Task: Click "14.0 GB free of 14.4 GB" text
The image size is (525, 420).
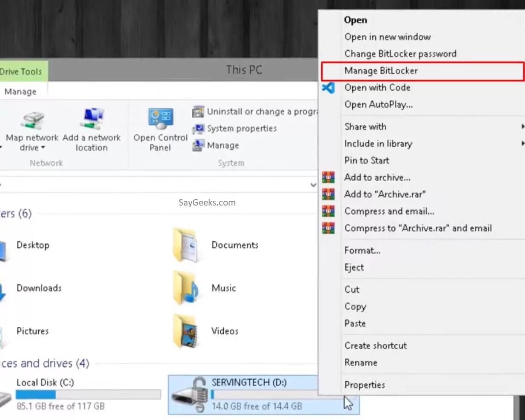Action: click(x=257, y=406)
